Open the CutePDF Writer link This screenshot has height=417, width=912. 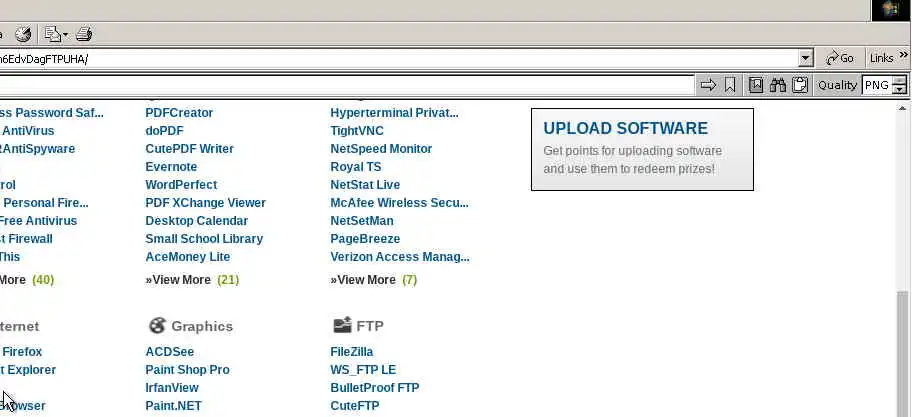[190, 149]
